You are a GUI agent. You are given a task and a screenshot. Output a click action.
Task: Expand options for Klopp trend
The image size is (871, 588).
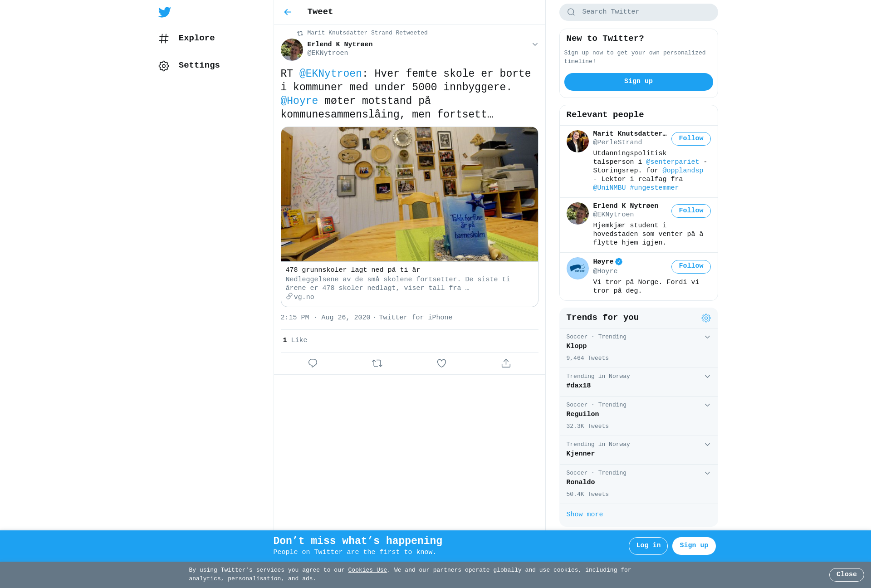[707, 337]
